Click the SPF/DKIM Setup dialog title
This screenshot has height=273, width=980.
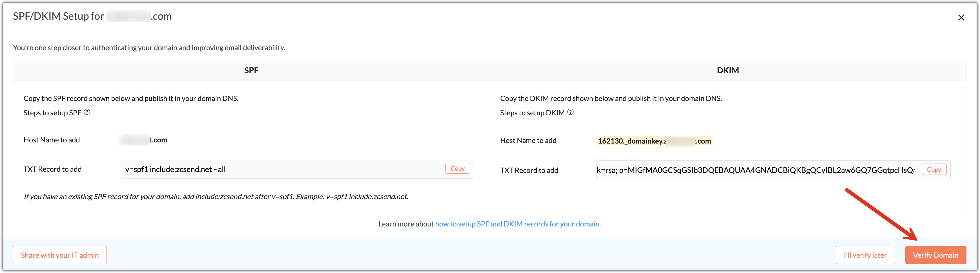(x=92, y=16)
